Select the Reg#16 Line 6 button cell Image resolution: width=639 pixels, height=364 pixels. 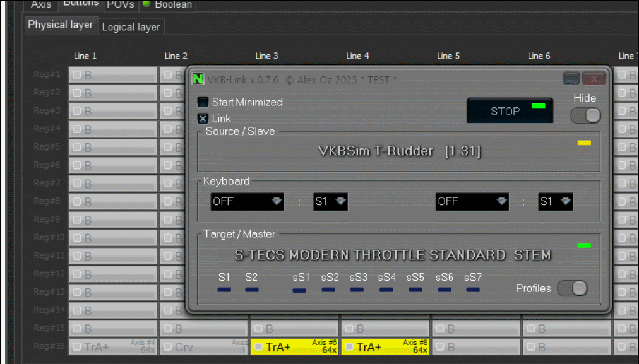567,346
